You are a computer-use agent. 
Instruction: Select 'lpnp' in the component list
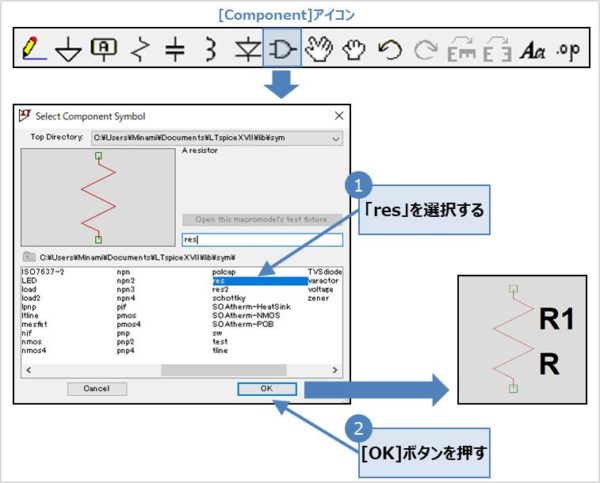pos(29,307)
